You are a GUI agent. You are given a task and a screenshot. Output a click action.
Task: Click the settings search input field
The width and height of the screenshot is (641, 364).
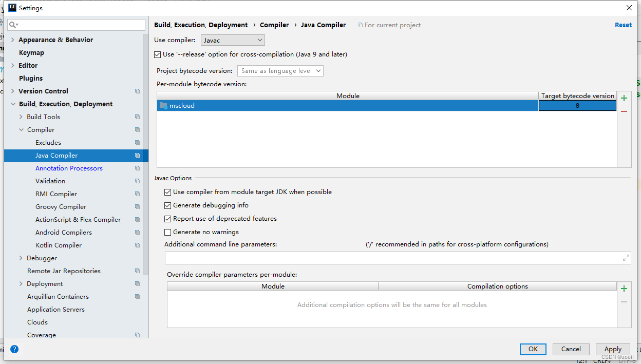pyautogui.click(x=76, y=25)
